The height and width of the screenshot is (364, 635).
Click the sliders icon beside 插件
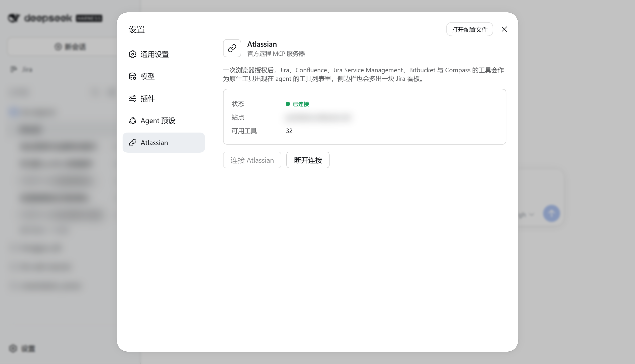(133, 98)
